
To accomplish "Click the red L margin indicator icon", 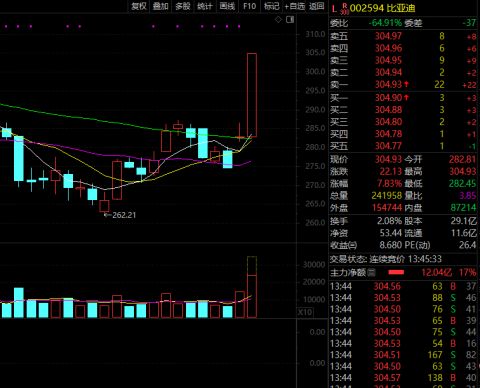I will tap(334, 9).
